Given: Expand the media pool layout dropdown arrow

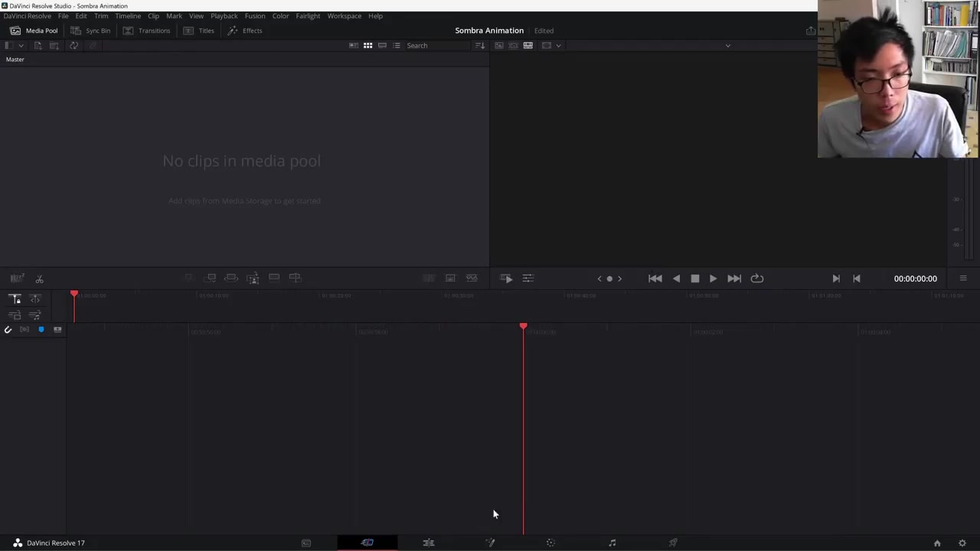Looking at the screenshot, I should coord(21,46).
